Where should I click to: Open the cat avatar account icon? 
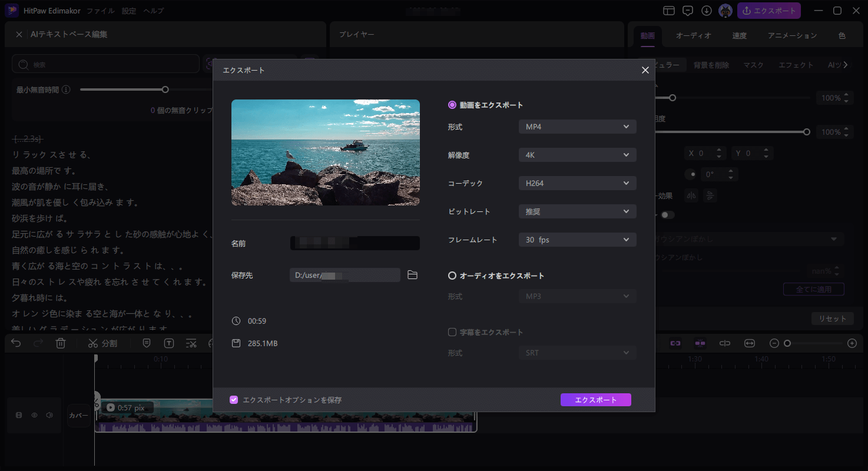click(725, 11)
